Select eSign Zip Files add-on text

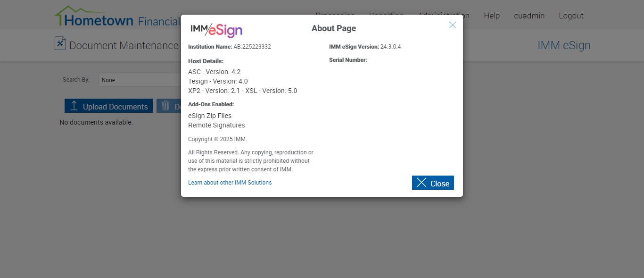click(210, 116)
